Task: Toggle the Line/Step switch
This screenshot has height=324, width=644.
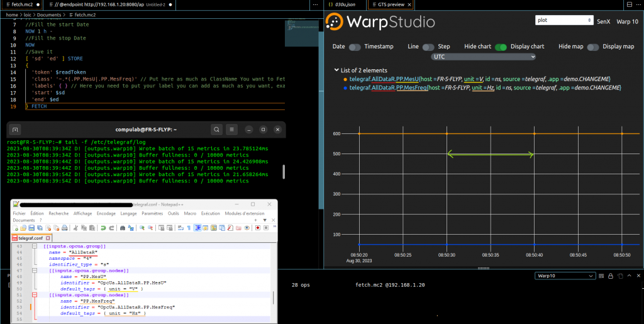Action: (428, 47)
